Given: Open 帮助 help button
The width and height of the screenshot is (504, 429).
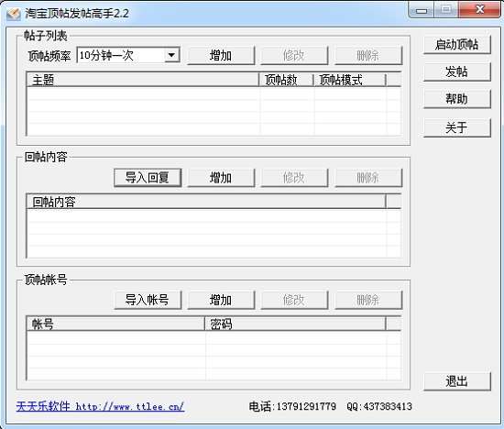Looking at the screenshot, I should tap(456, 98).
